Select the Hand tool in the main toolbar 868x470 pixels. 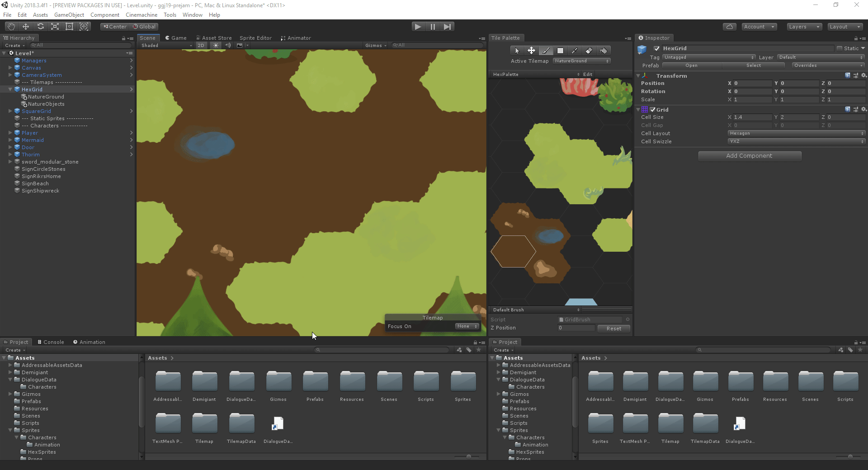click(10, 27)
